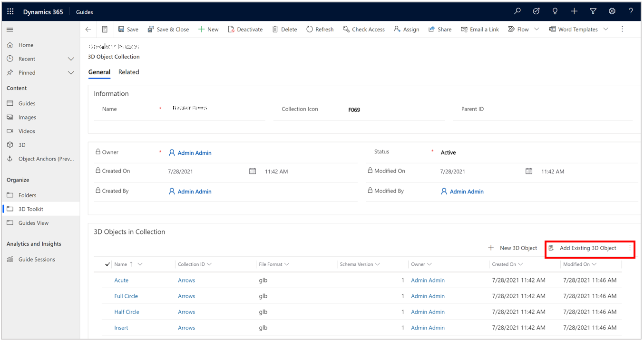
Task: Select Guides in the top menu bar
Action: tap(84, 11)
